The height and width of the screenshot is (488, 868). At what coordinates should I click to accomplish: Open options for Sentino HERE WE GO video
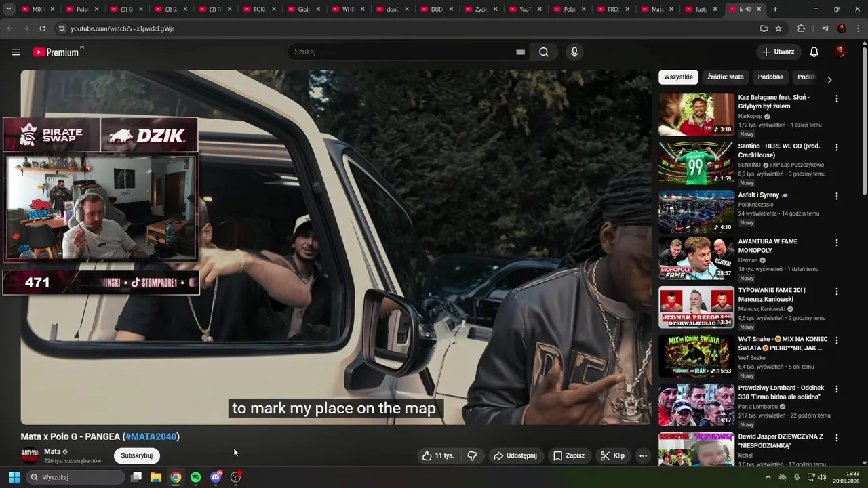click(836, 148)
